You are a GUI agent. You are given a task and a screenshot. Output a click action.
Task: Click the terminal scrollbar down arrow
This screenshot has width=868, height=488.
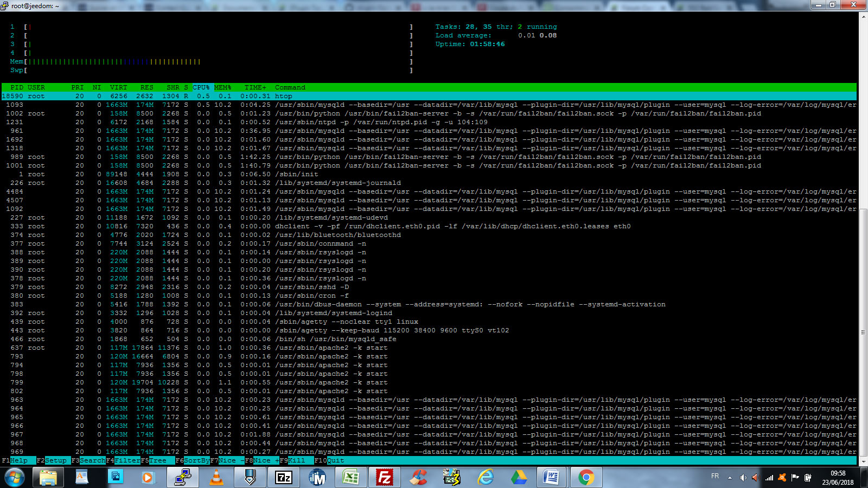coord(863,461)
